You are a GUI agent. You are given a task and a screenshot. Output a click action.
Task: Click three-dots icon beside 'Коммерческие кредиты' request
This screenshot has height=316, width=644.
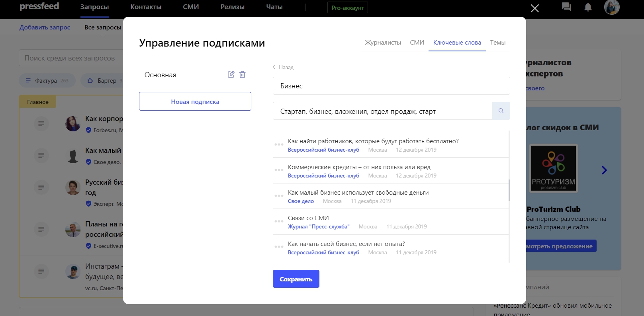pos(279,170)
